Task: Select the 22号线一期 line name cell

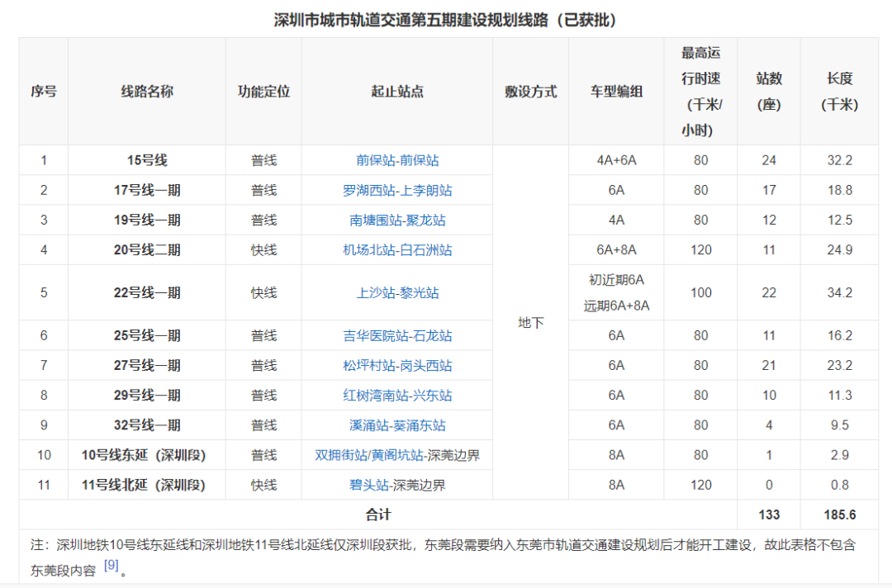Action: coord(147,293)
